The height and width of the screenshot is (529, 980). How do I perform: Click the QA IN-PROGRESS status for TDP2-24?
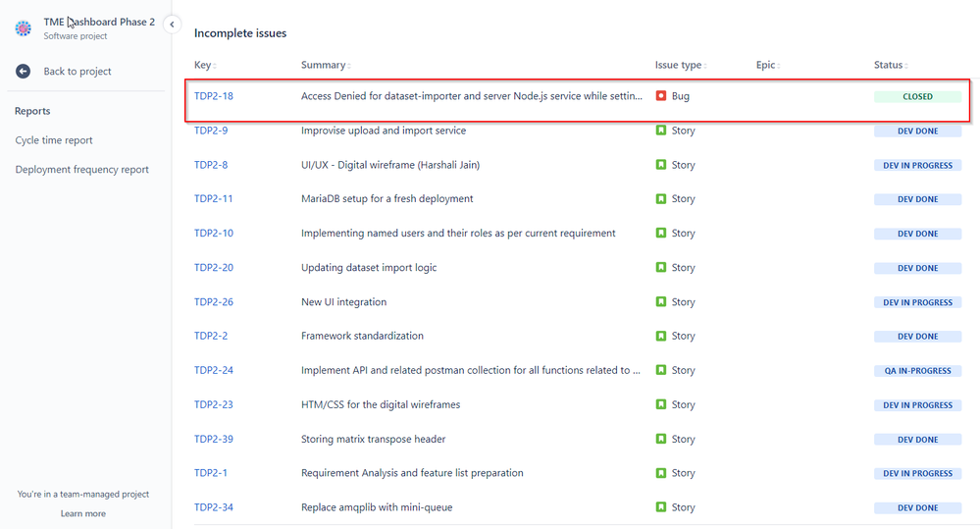(917, 370)
